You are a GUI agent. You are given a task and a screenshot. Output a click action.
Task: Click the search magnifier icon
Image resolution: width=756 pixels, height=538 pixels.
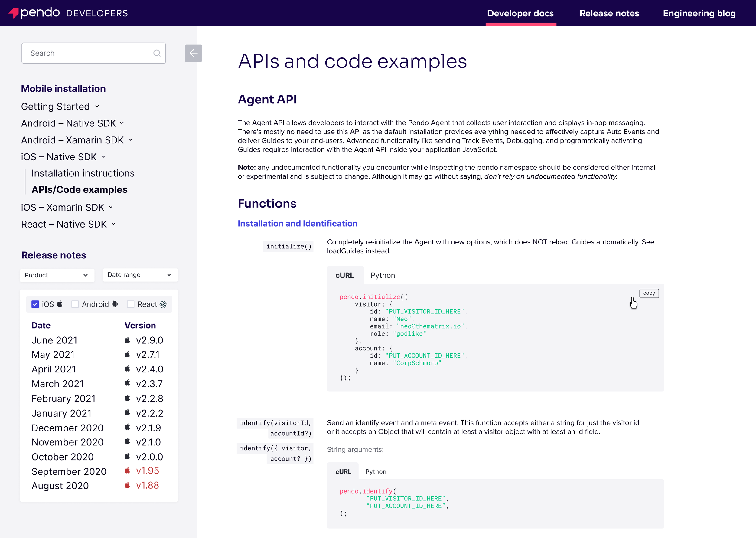tap(157, 53)
